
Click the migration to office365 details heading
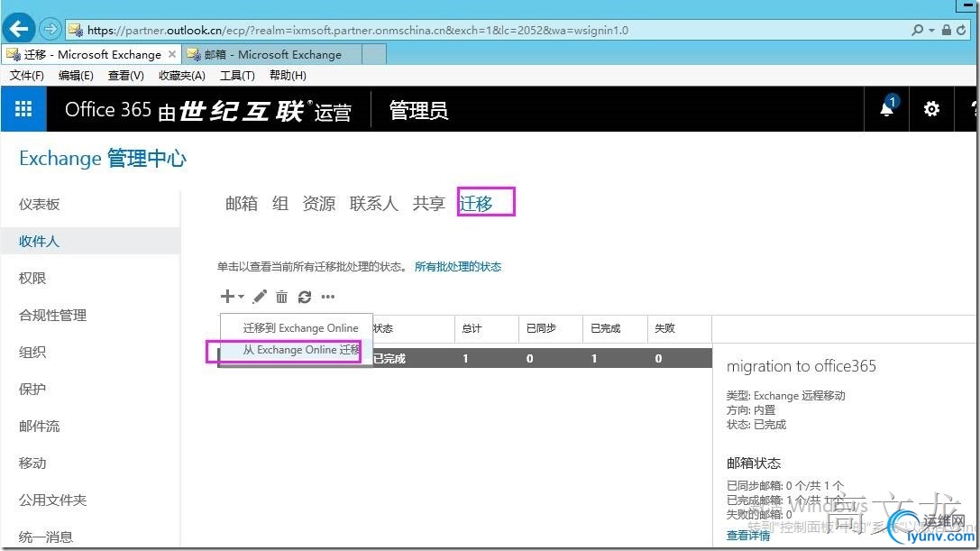pyautogui.click(x=801, y=366)
